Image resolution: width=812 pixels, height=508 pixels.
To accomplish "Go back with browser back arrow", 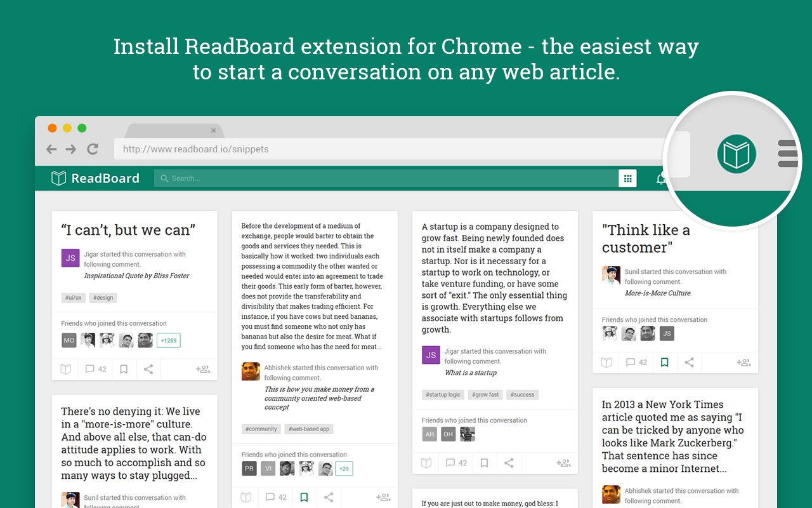I will [51, 149].
